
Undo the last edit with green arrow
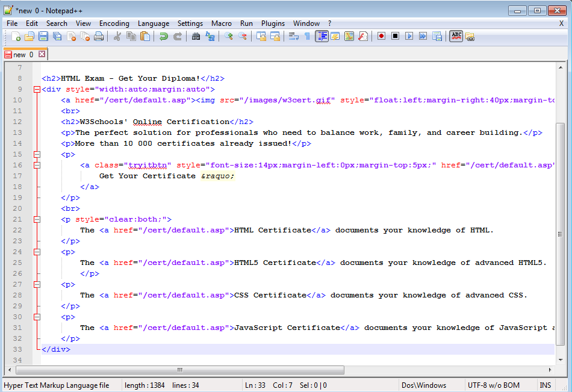tap(163, 36)
